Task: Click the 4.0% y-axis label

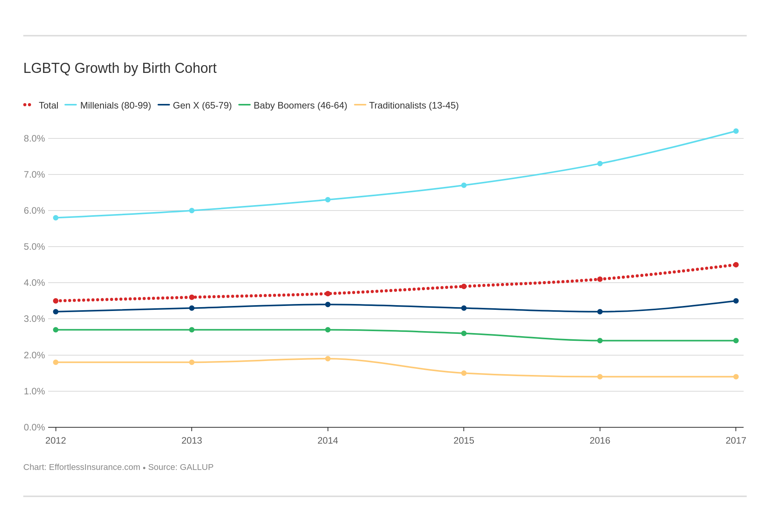Action: click(34, 283)
